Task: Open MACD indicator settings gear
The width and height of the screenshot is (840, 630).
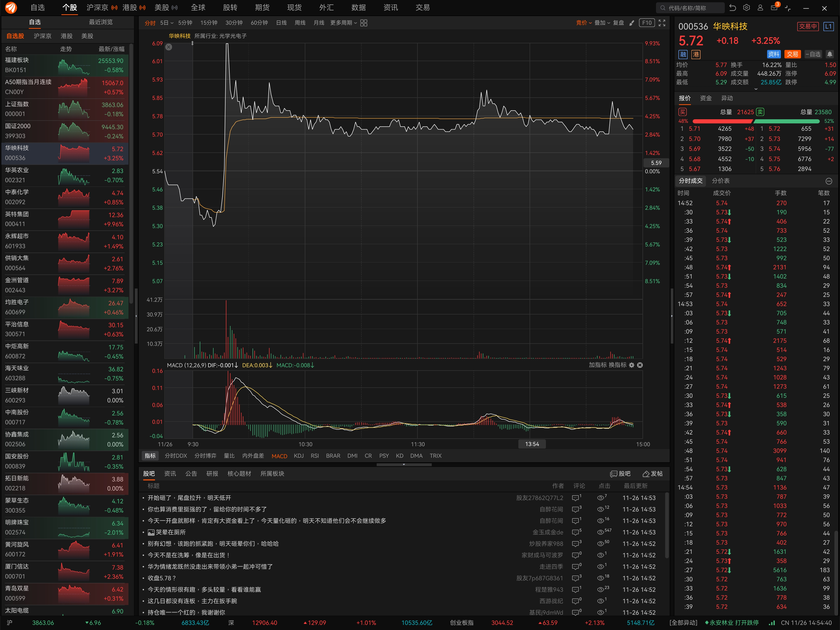Action: (632, 365)
